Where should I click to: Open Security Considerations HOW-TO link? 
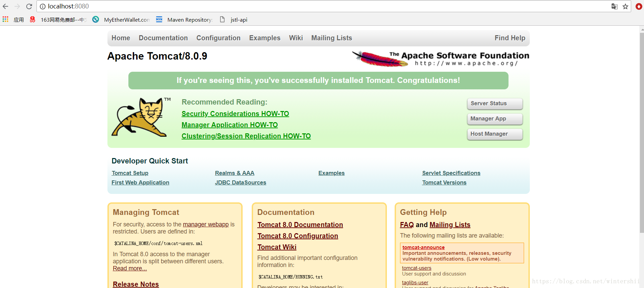coord(235,114)
